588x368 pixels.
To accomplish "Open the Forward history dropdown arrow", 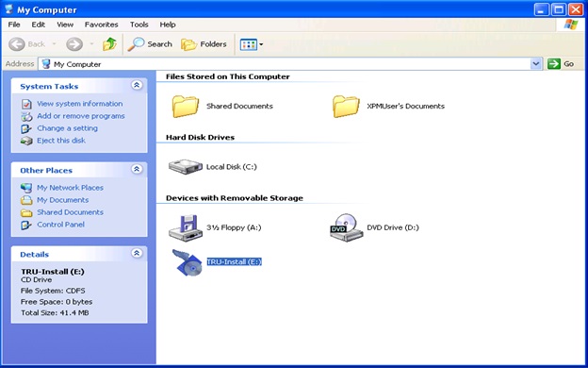I will pyautogui.click(x=91, y=44).
